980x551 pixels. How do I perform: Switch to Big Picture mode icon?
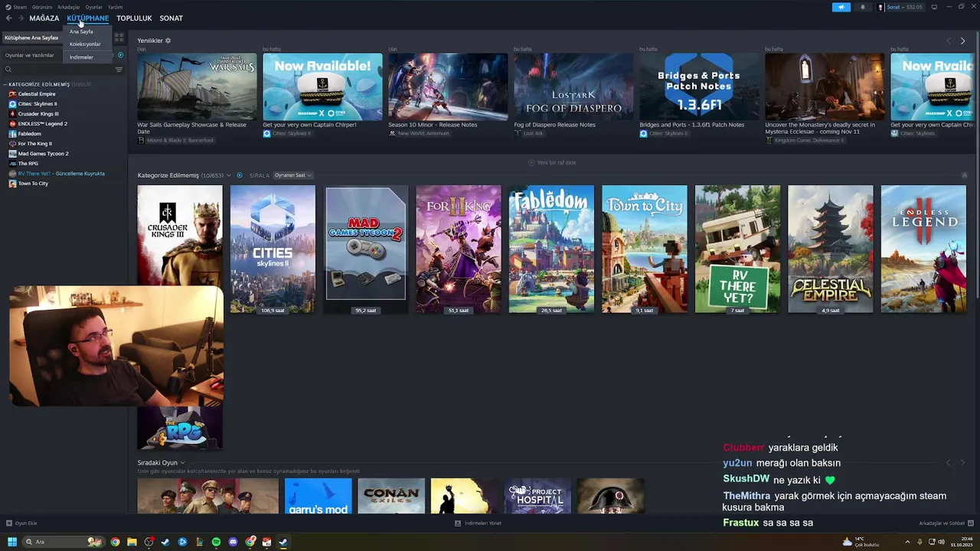[x=934, y=7]
